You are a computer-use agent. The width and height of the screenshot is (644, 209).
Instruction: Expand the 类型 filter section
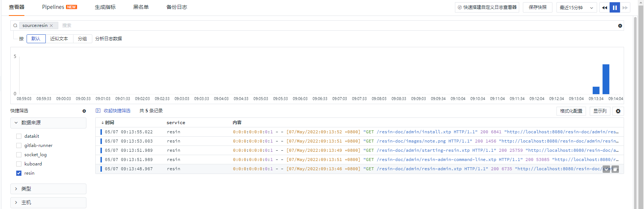(48, 189)
